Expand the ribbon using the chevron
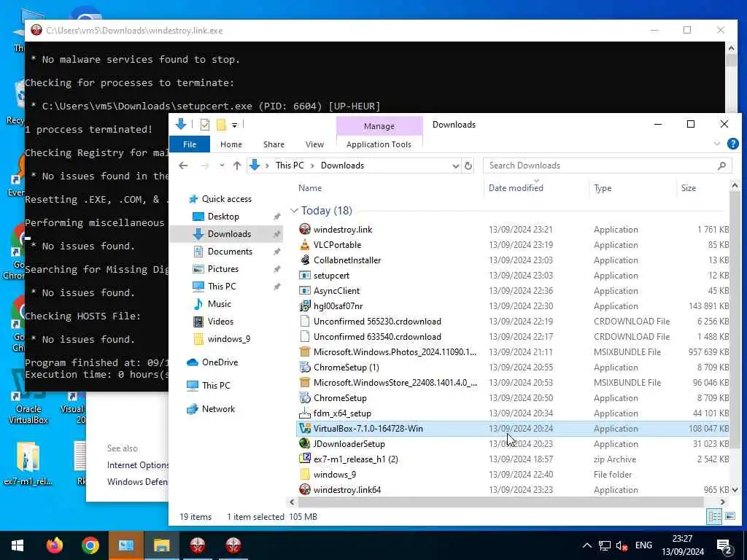This screenshot has width=747, height=560. 717,144
